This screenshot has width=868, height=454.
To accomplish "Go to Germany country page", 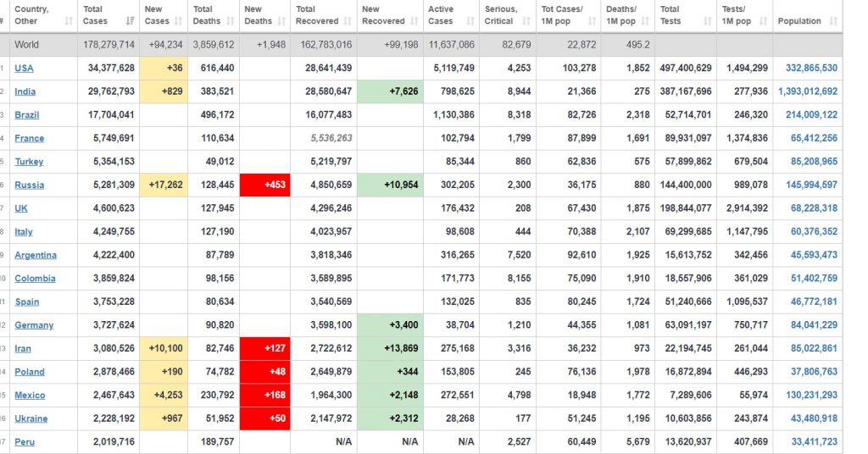I will point(34,325).
